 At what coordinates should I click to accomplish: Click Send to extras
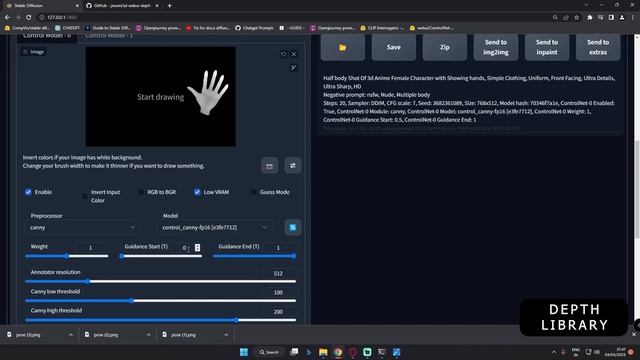[x=598, y=47]
